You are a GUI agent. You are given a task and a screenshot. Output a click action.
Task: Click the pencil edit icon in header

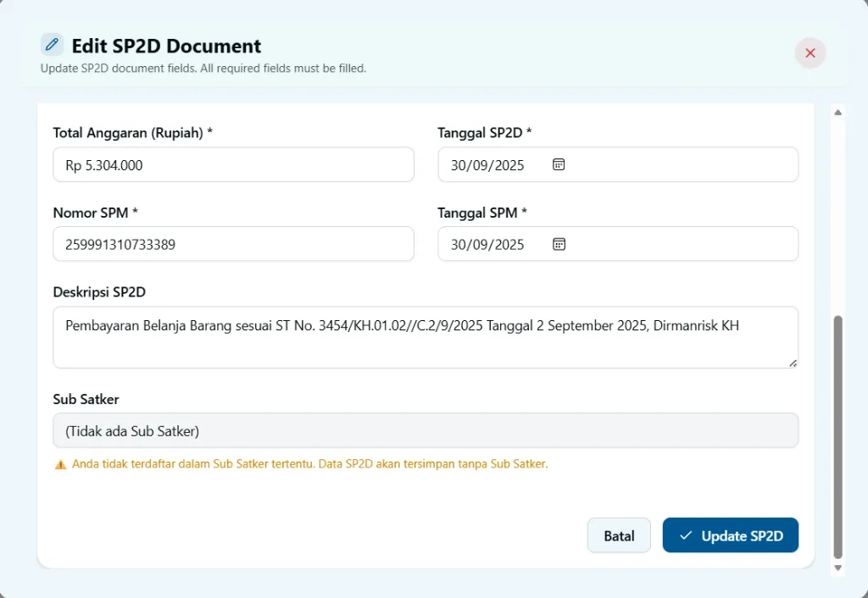52,44
